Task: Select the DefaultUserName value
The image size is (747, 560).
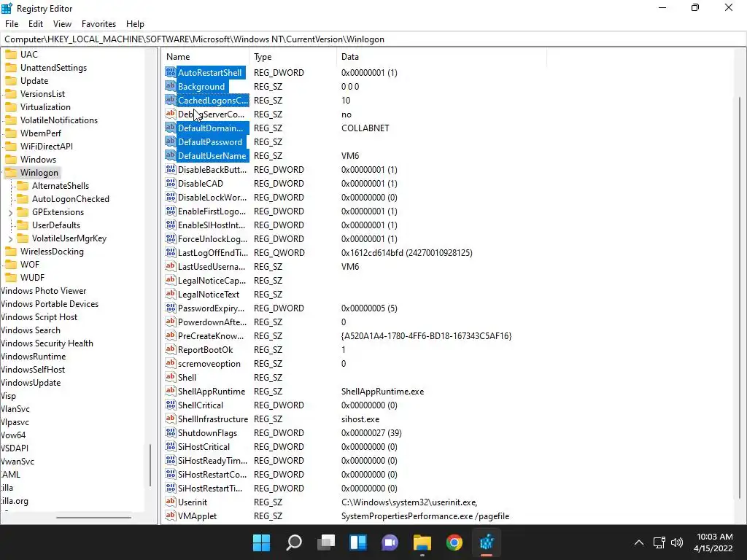Action: pyautogui.click(x=212, y=156)
